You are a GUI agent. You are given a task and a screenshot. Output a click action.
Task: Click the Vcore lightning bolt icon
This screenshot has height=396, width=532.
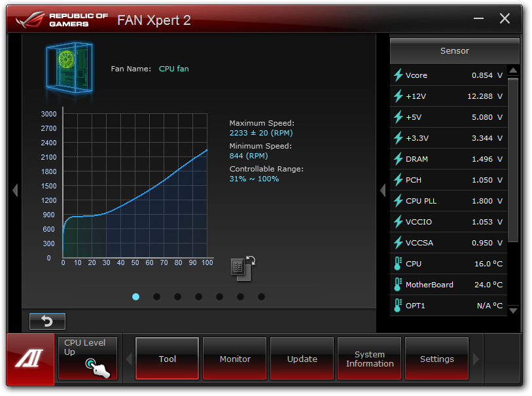399,75
